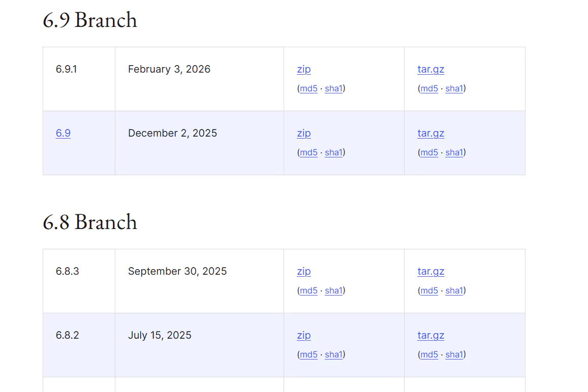Download the zip file for version 6.8.3

click(x=303, y=271)
